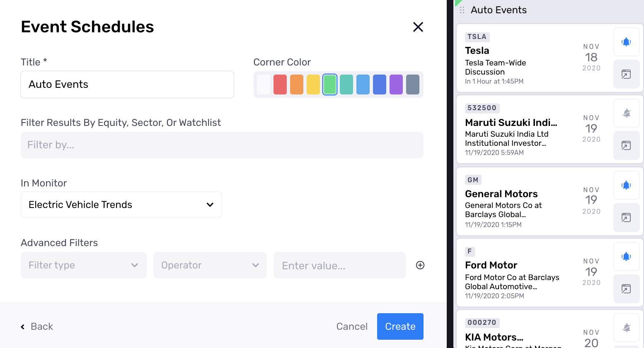The height and width of the screenshot is (348, 644).
Task: Click the Auto Events panel title
Action: (x=499, y=10)
